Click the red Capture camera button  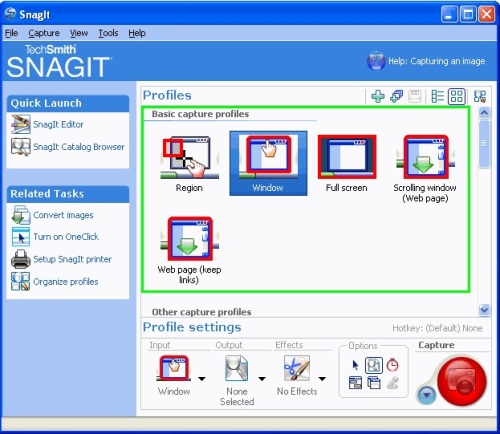462,380
